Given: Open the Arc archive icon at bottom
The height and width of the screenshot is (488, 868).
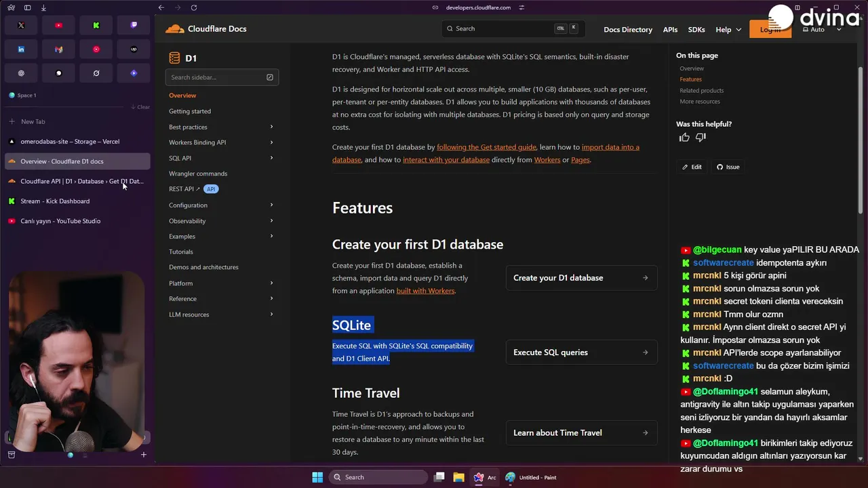Looking at the screenshot, I should click(12, 455).
